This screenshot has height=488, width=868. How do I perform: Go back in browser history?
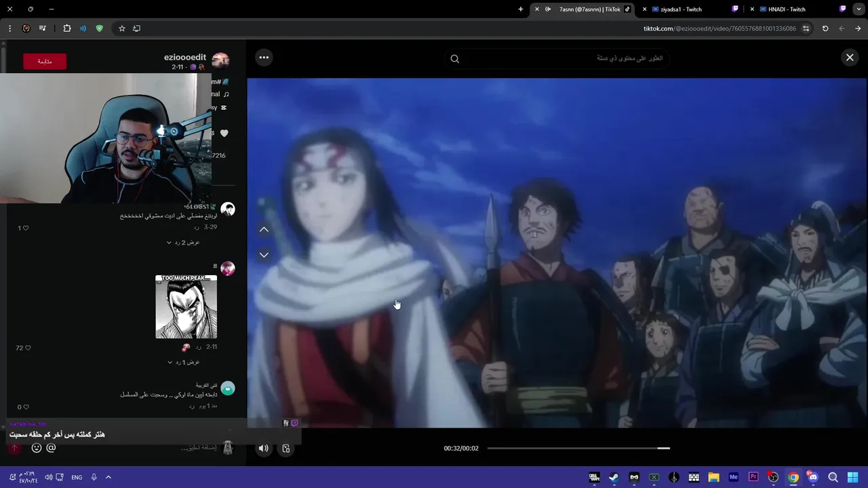click(858, 28)
